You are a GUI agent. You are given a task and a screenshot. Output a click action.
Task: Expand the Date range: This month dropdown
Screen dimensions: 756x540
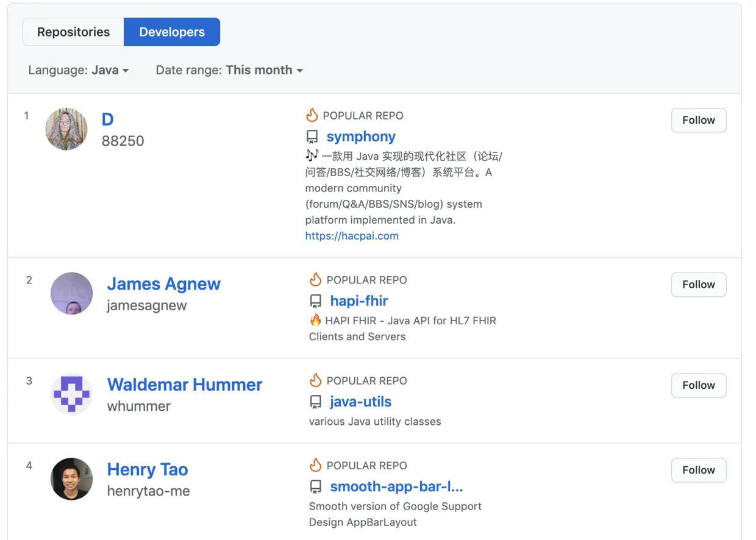(x=229, y=70)
